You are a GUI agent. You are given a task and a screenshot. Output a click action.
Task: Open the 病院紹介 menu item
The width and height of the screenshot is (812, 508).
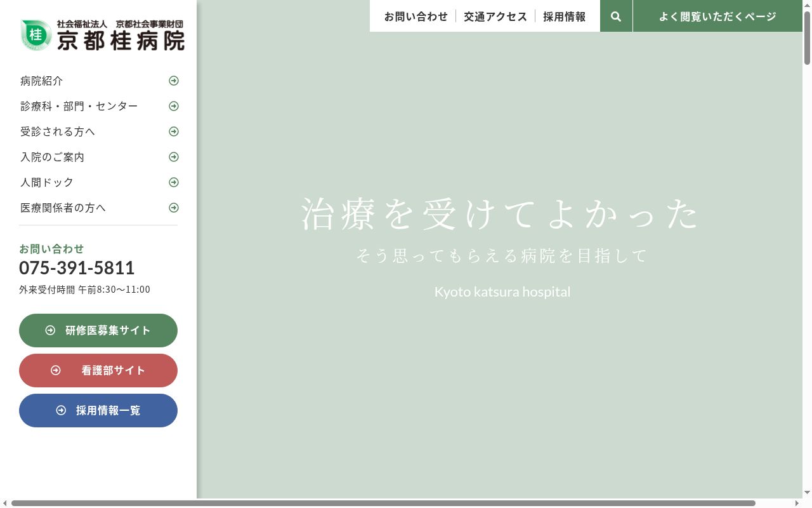[x=98, y=81]
